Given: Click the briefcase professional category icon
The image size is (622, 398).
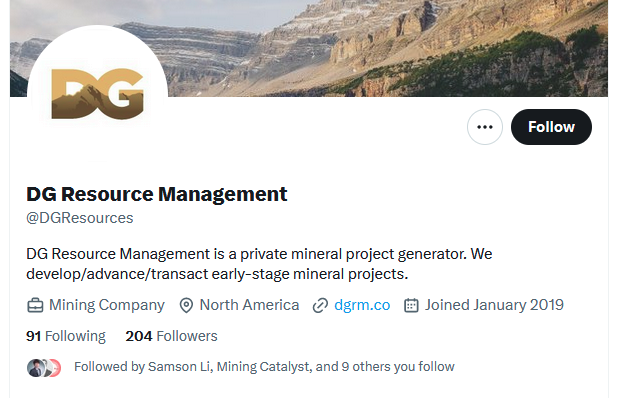Looking at the screenshot, I should tap(35, 306).
